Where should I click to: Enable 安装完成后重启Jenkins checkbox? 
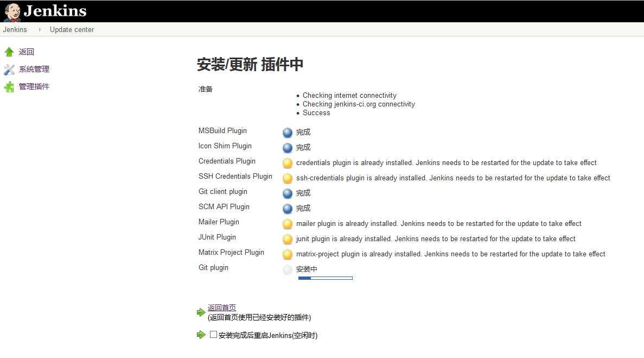(x=213, y=335)
